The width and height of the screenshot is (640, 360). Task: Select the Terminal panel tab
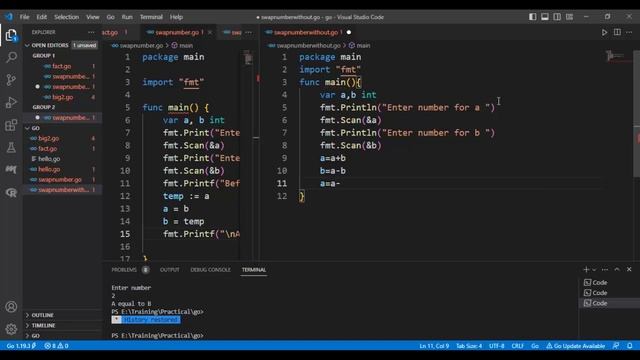tap(253, 269)
